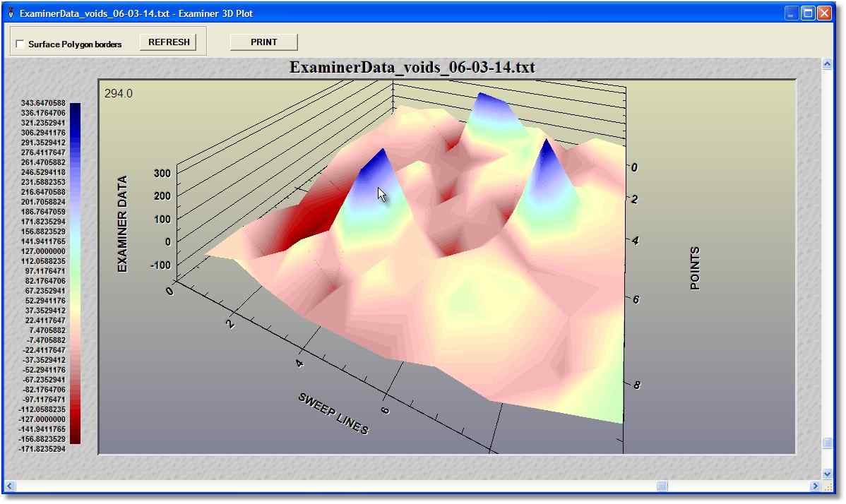The width and height of the screenshot is (846, 504).
Task: Click the SWEEP LINES axis label
Action: click(333, 413)
